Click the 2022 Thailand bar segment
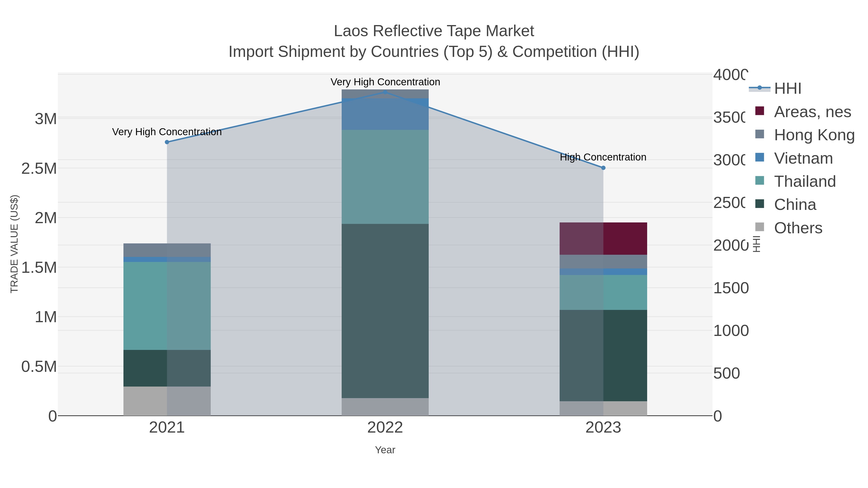Image resolution: width=868 pixels, height=488 pixels. (385, 177)
